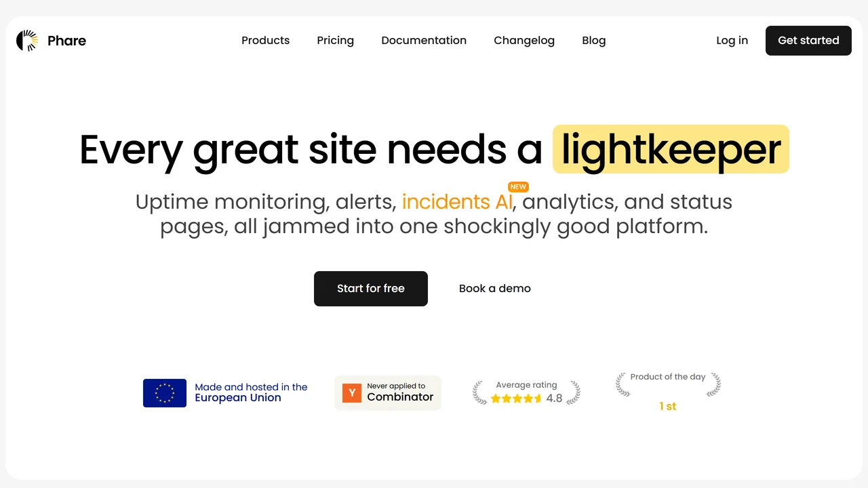
Task: Click the Phare lighthouse logo icon
Action: [27, 41]
